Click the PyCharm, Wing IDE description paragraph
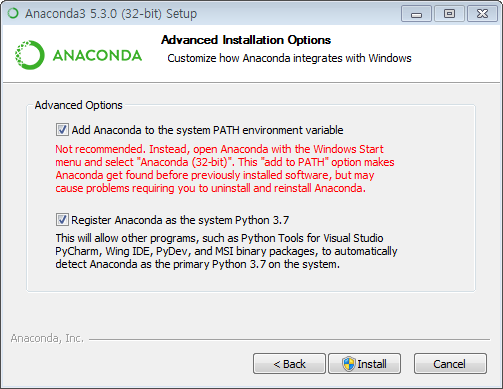Viewport: 503px width, 389px height. pyautogui.click(x=226, y=251)
